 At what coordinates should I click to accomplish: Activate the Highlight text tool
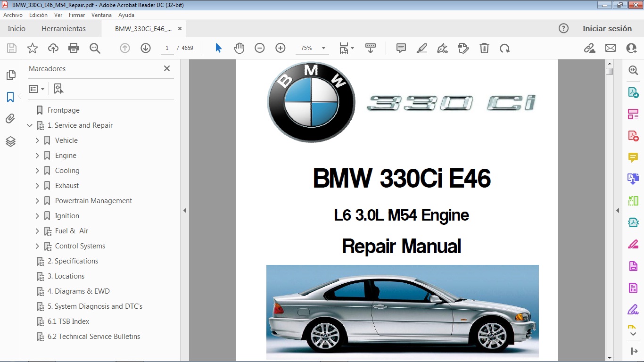click(421, 48)
